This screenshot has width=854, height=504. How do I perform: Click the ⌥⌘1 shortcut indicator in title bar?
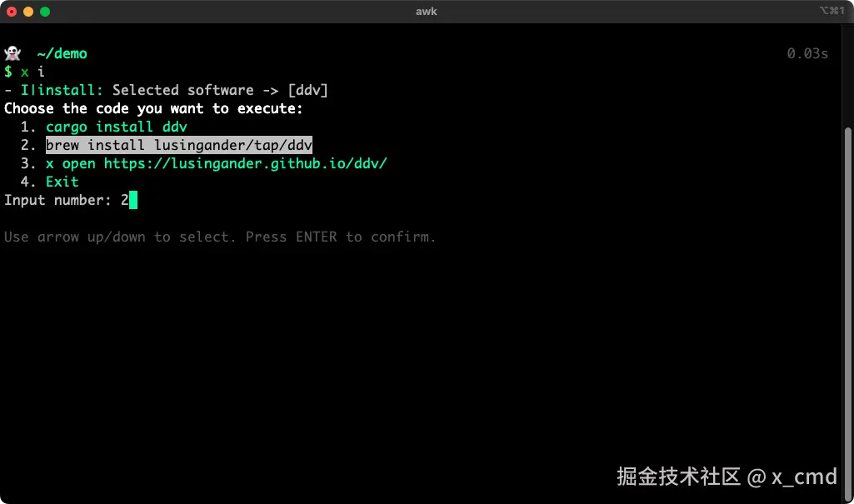click(832, 10)
